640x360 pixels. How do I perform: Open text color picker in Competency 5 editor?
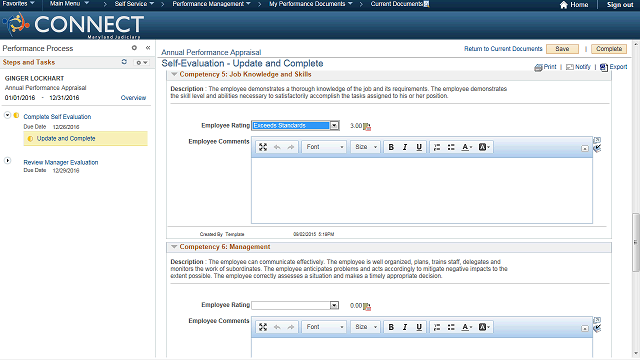pyautogui.click(x=466, y=147)
